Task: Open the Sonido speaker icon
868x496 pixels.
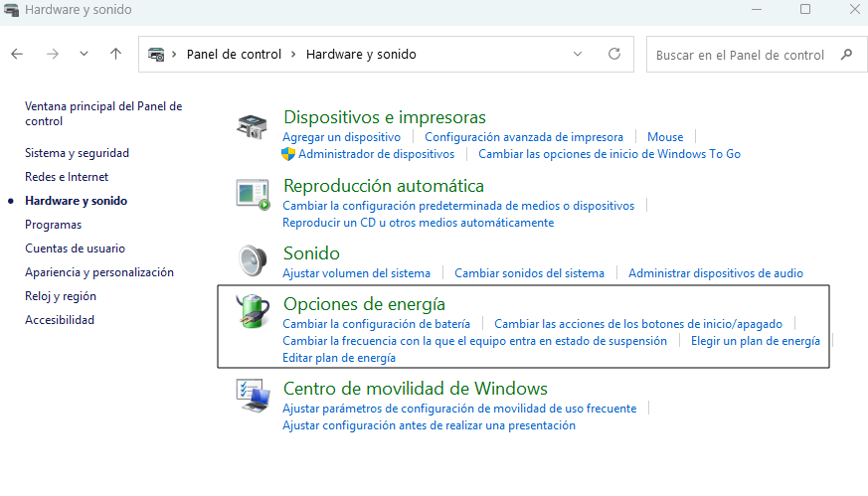Action: [253, 260]
